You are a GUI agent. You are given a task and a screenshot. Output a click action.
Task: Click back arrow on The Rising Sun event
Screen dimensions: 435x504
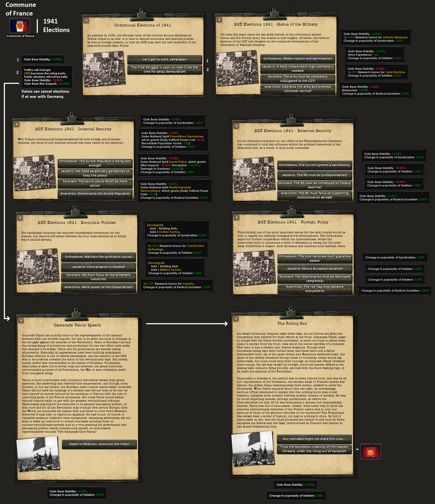click(x=236, y=319)
